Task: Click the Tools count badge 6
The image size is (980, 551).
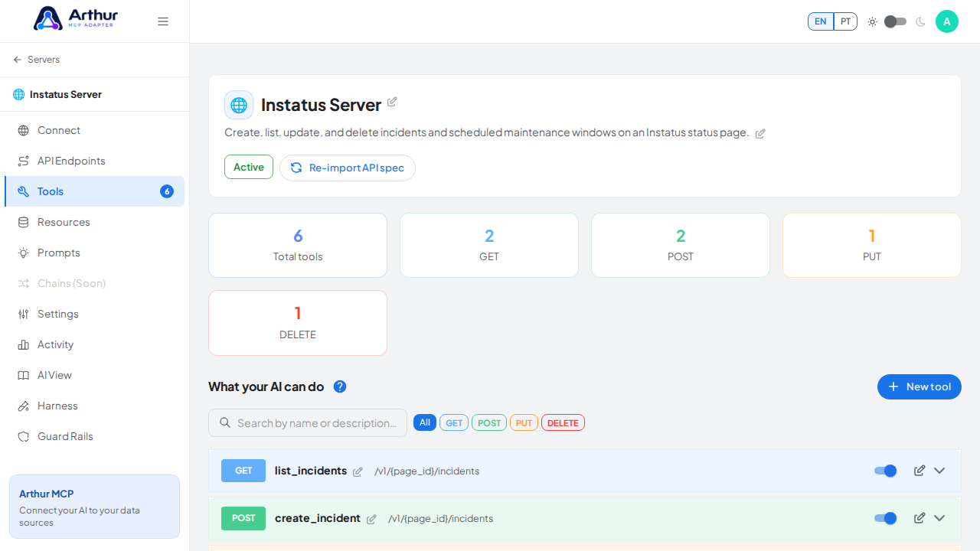Action: pos(167,191)
